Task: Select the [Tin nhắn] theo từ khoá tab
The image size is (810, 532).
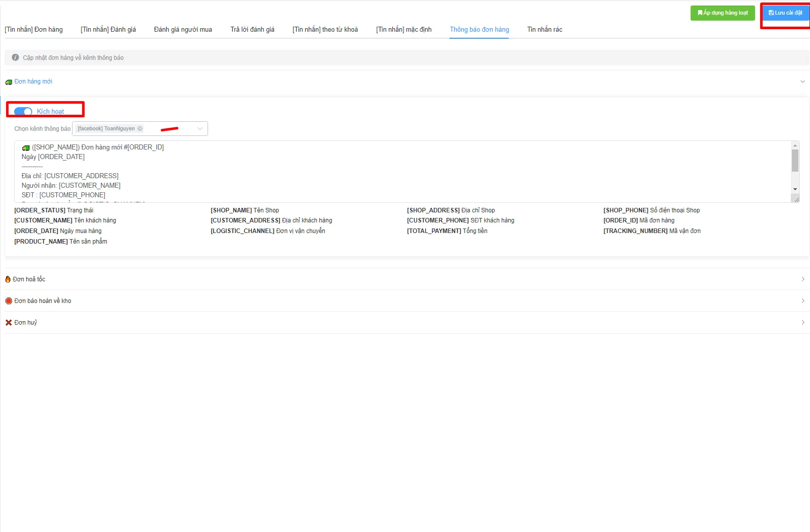Action: point(325,30)
